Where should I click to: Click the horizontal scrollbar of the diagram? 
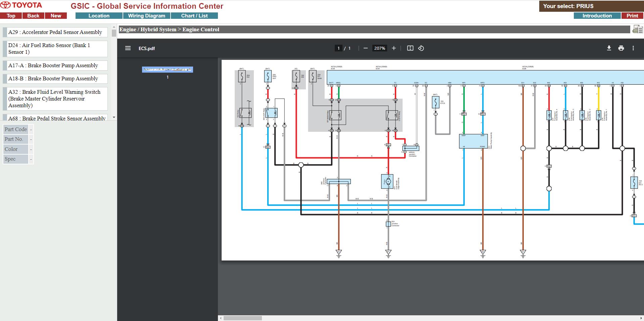243,318
